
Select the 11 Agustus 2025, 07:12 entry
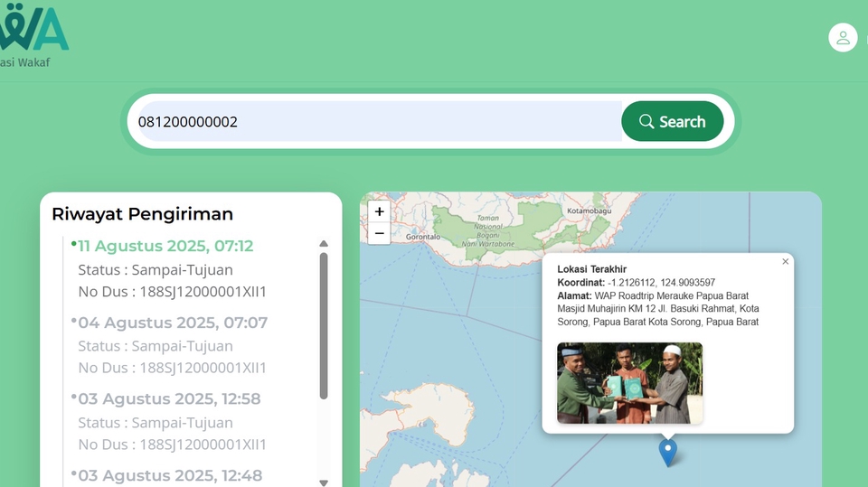click(165, 246)
